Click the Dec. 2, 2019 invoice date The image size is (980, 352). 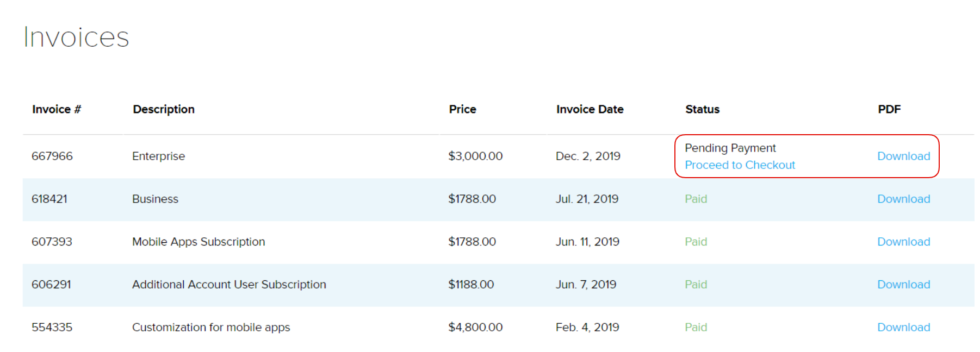coord(588,156)
